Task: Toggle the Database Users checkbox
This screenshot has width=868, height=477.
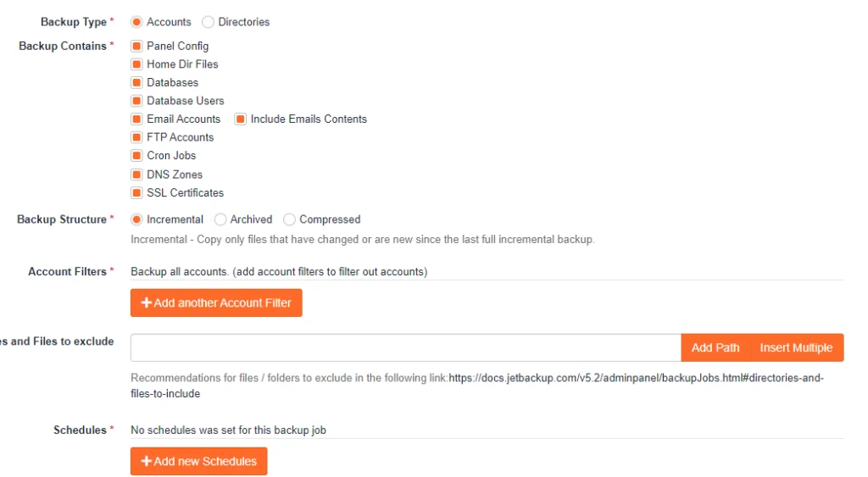Action: click(x=136, y=101)
